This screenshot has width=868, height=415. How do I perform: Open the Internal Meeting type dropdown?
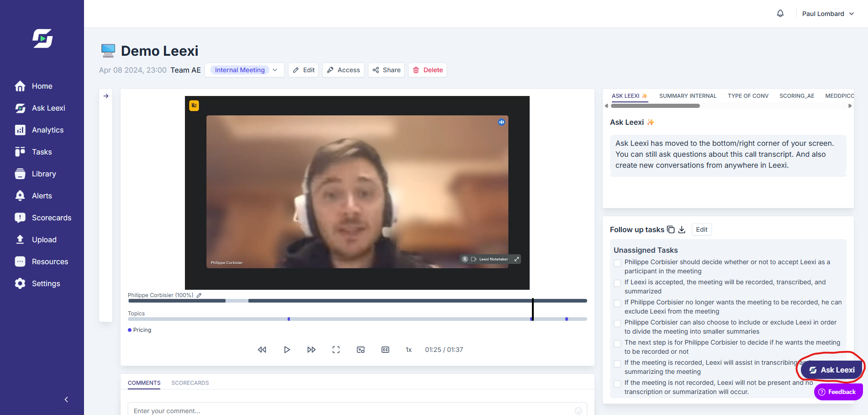coord(244,70)
